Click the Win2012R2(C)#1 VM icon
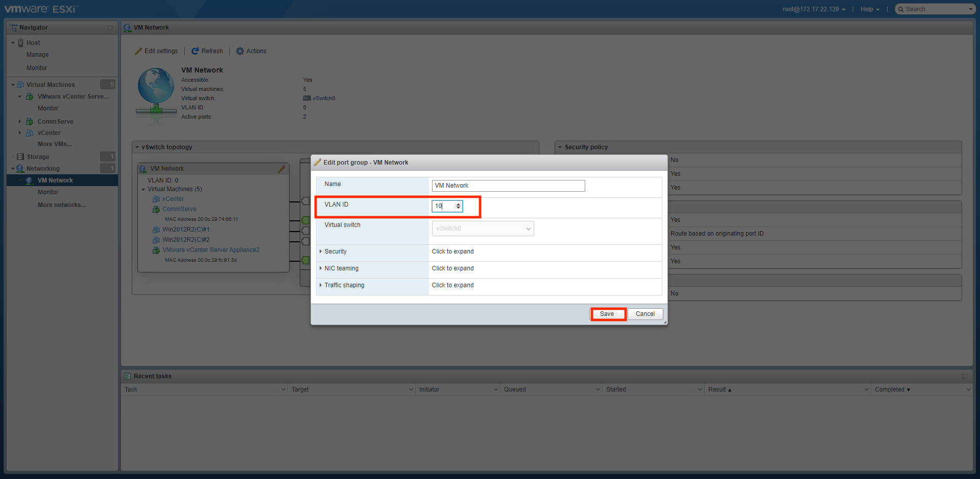The image size is (980, 479). point(156,230)
